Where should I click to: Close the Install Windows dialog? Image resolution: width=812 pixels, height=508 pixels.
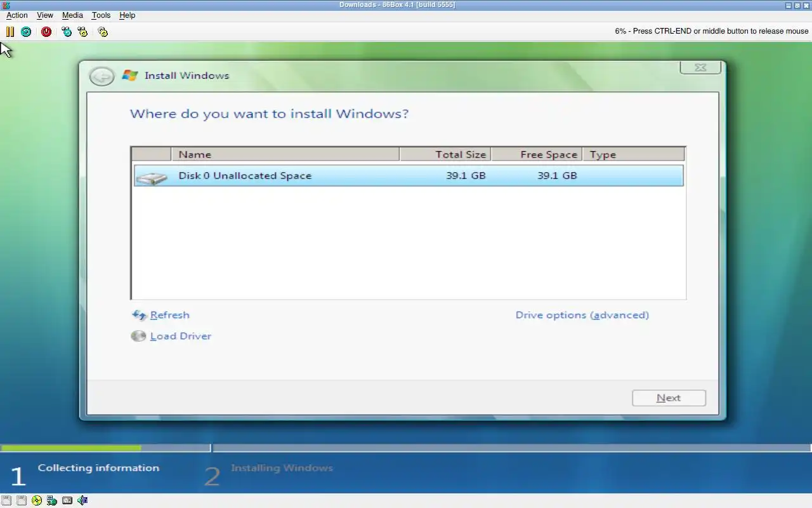700,67
